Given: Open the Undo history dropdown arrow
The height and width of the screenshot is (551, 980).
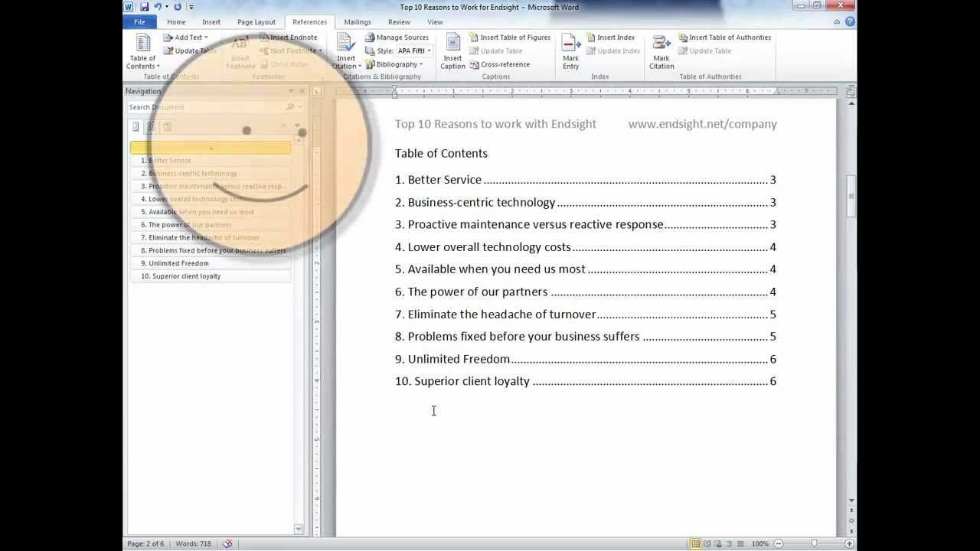Looking at the screenshot, I should 167,7.
